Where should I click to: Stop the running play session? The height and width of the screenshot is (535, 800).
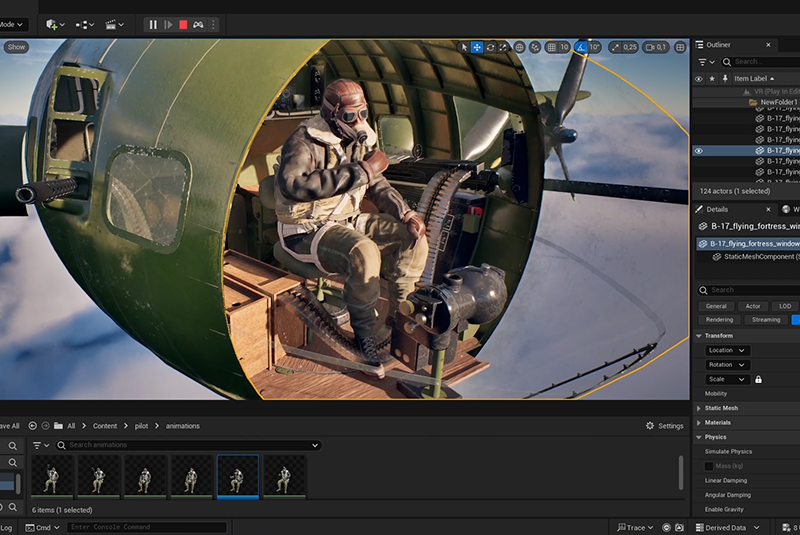[x=183, y=24]
